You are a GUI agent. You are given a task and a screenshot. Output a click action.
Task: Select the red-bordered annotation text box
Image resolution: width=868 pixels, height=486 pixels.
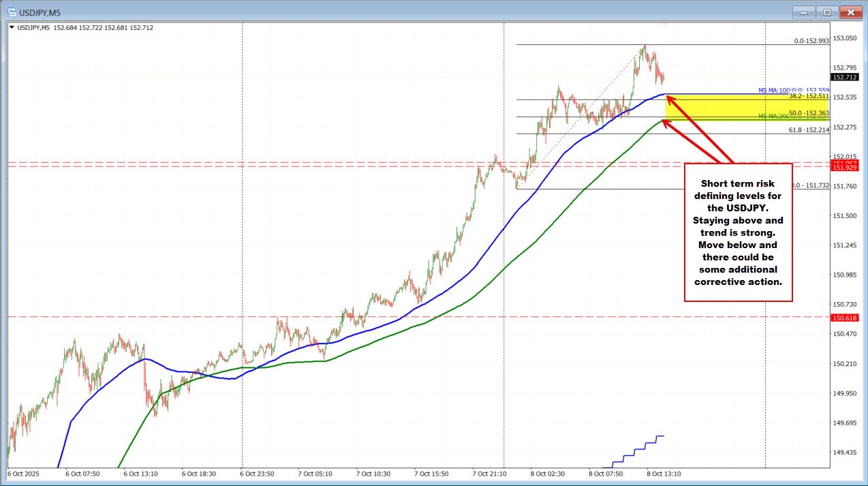(739, 232)
